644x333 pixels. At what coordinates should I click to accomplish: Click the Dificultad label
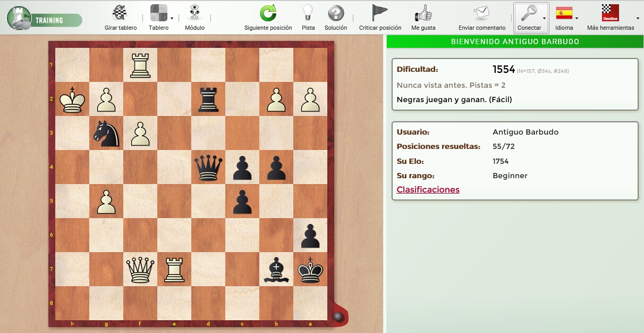(417, 69)
